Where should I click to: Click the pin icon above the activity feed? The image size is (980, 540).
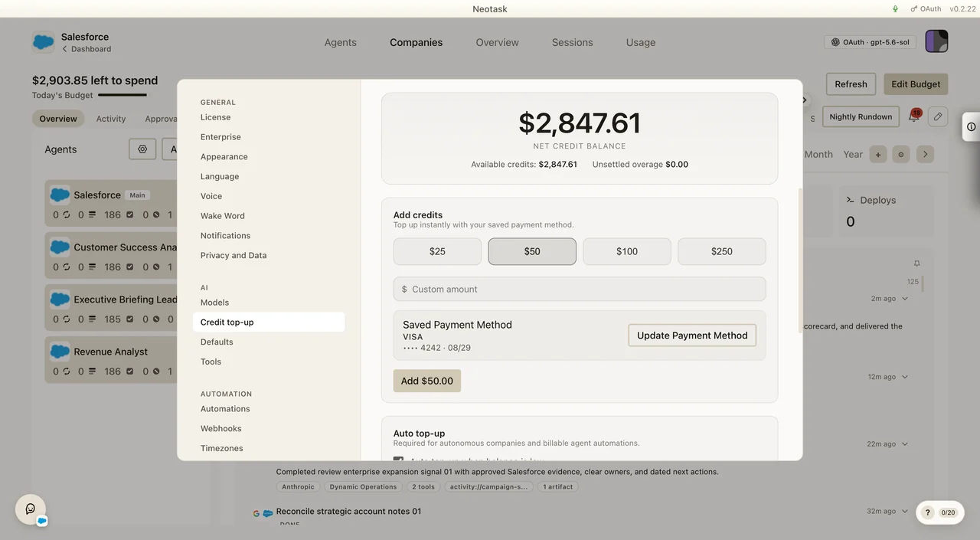click(x=916, y=263)
